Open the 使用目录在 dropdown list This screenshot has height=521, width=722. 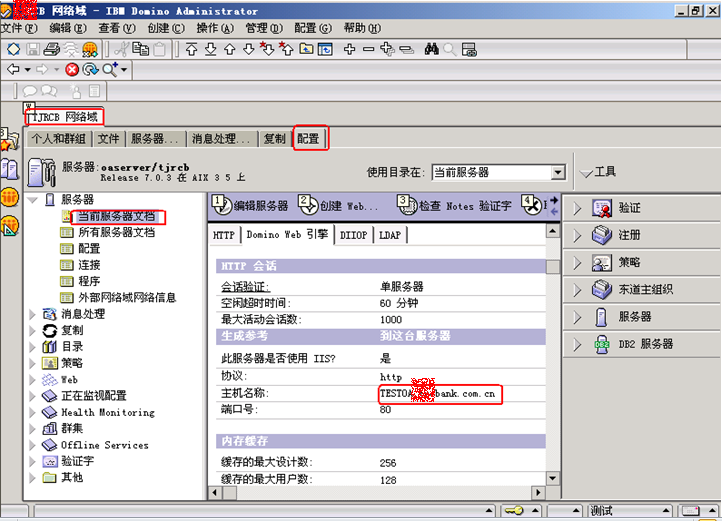(558, 172)
